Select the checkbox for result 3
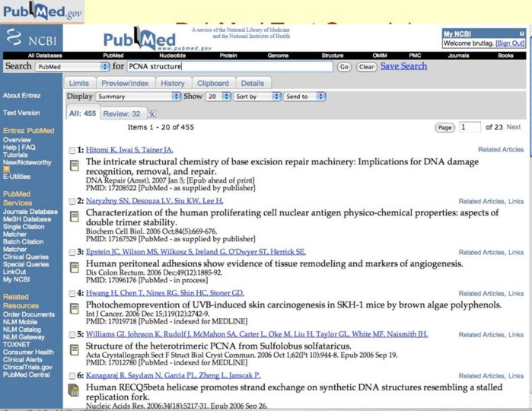Screen dimensions: 532x411 72,252
